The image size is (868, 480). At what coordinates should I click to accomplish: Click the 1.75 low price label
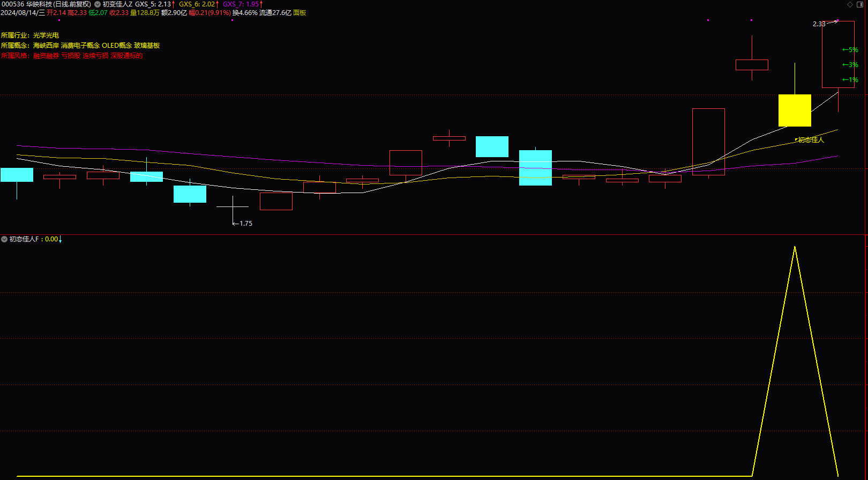pyautogui.click(x=245, y=224)
